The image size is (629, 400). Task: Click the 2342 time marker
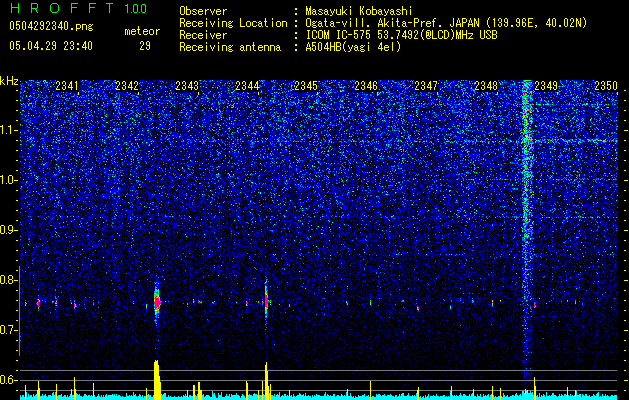[x=127, y=86]
